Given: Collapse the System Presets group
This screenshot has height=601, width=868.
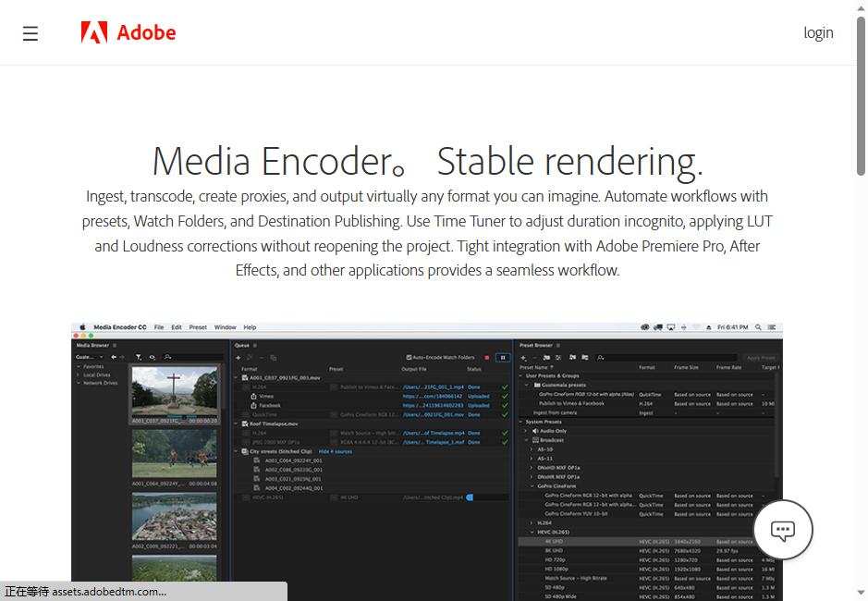Looking at the screenshot, I should [521, 422].
